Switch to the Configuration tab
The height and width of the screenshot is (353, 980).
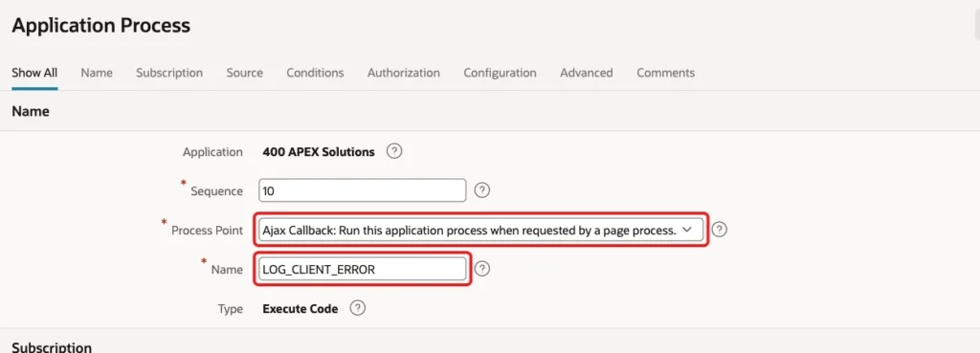tap(500, 73)
